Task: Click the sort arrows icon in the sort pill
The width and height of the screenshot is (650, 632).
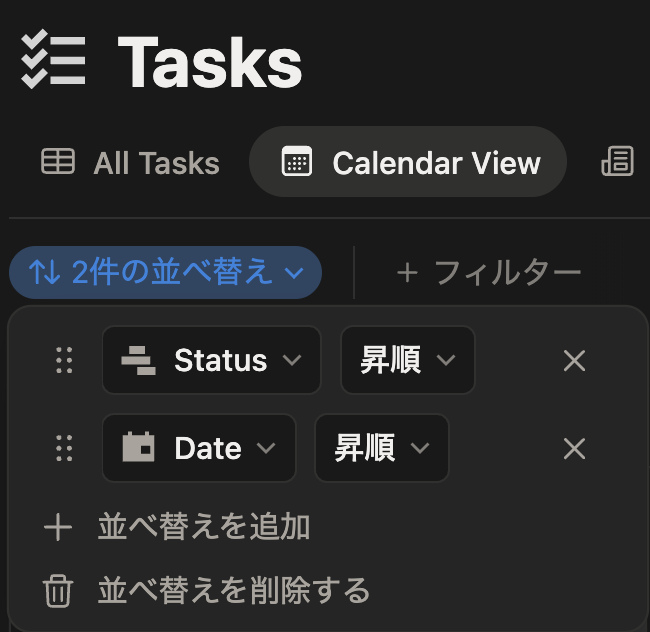Action: (45, 272)
